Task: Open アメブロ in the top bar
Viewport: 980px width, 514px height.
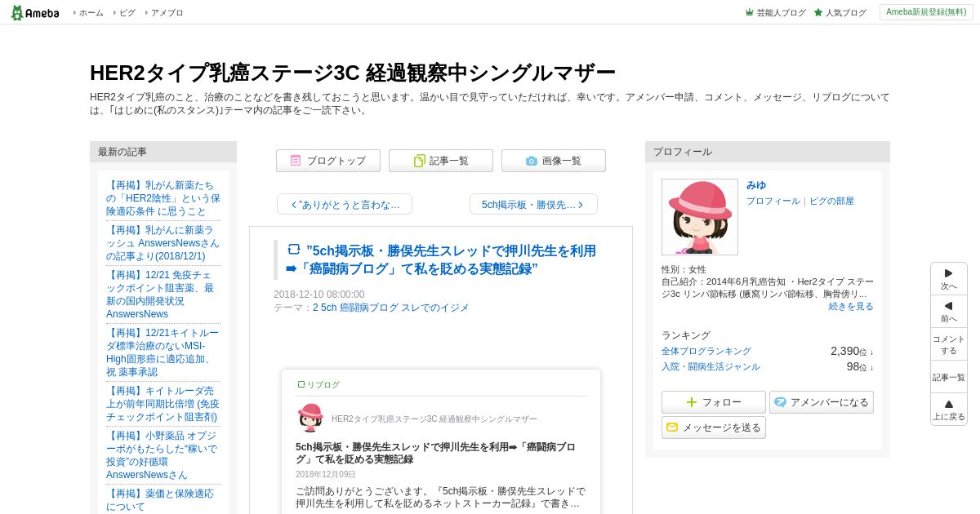Action: [x=167, y=13]
